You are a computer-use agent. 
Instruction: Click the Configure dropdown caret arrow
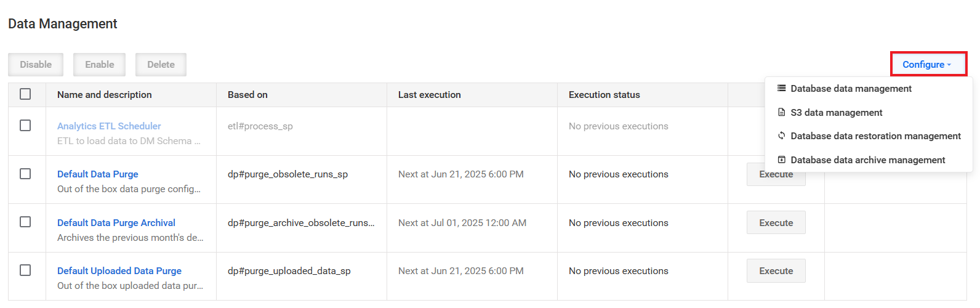(949, 65)
